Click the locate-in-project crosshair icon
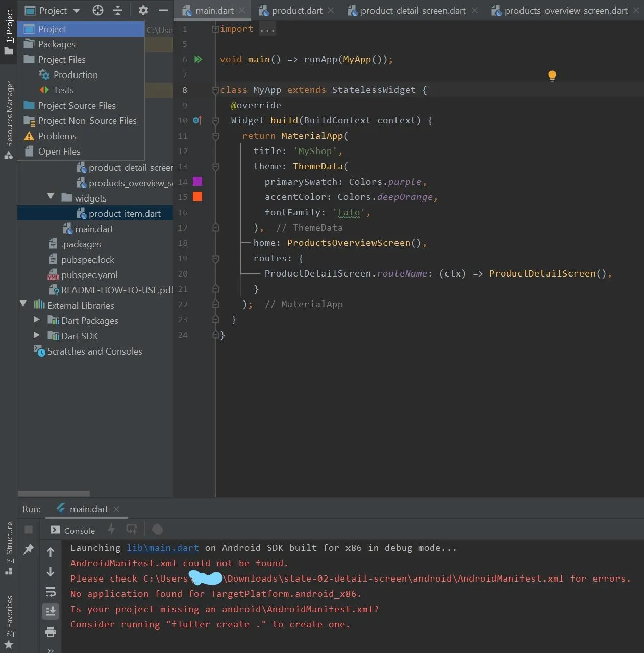This screenshot has width=644, height=653. [x=98, y=10]
